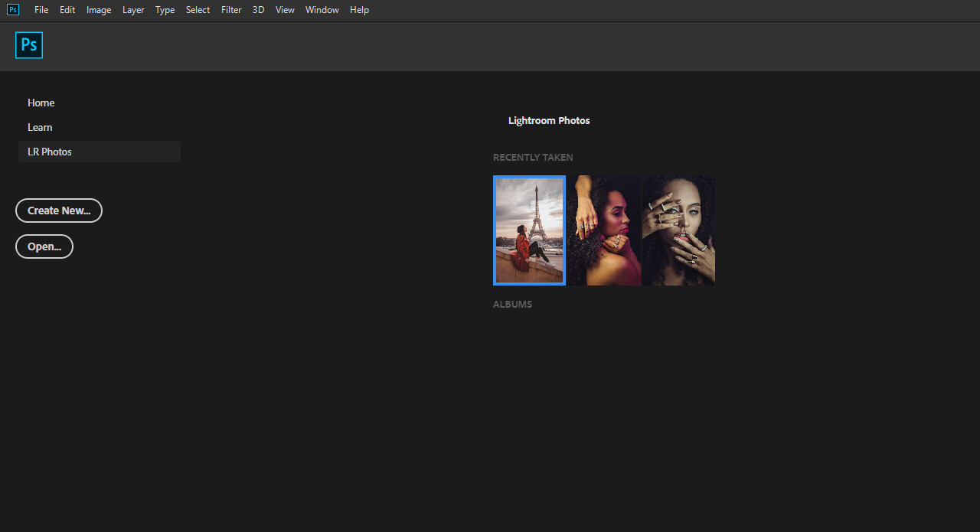
Task: Open the Window menu
Action: click(322, 10)
